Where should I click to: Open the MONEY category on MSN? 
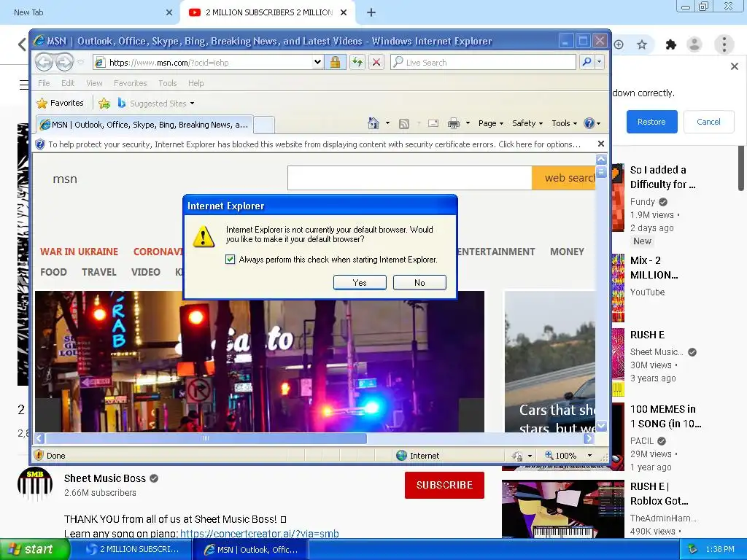click(567, 252)
